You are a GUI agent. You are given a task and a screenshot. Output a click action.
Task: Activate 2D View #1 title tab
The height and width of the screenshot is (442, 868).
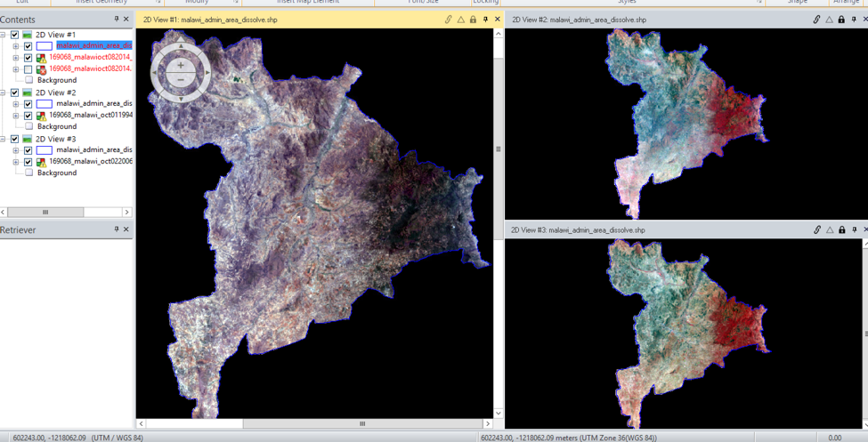coord(210,20)
